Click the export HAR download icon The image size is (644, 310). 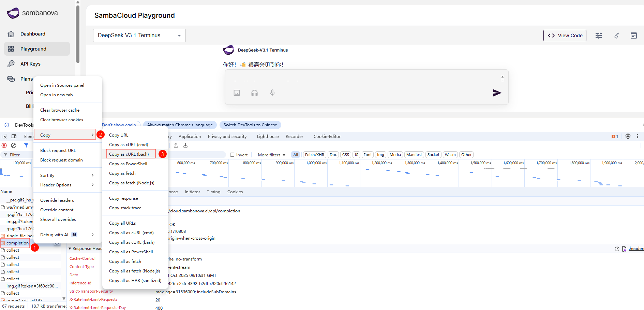point(185,145)
